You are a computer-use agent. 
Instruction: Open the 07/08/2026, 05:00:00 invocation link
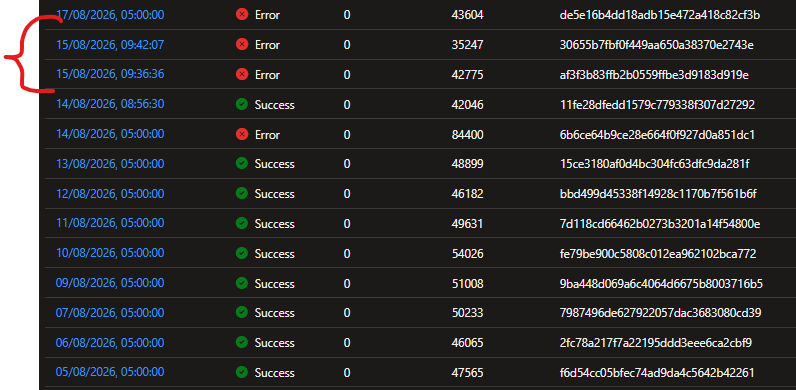click(110, 312)
